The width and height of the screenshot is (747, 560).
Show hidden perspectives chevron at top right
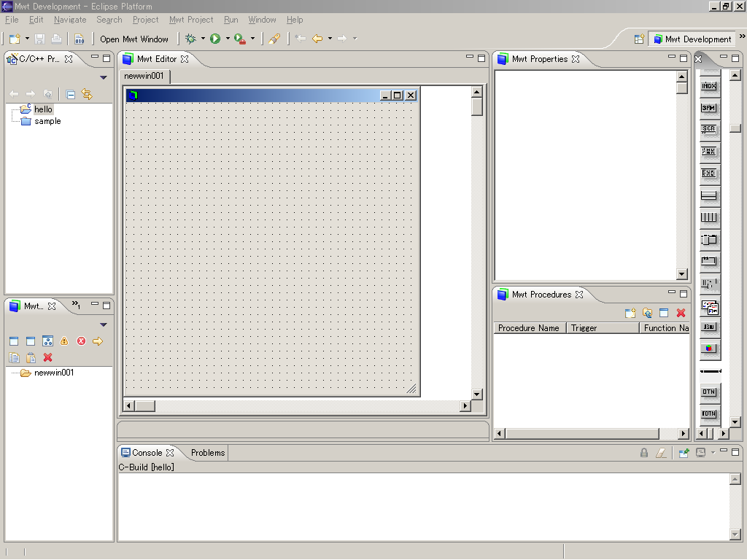[x=742, y=36]
